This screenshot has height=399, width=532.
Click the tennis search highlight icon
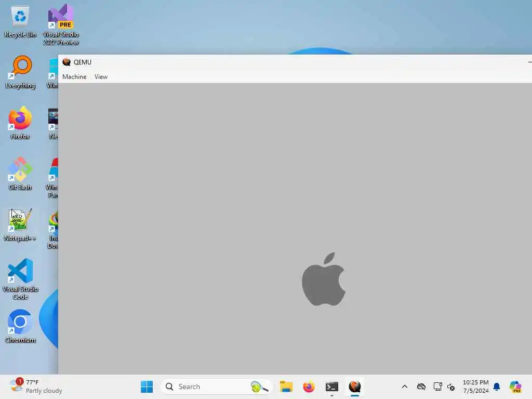(260, 387)
